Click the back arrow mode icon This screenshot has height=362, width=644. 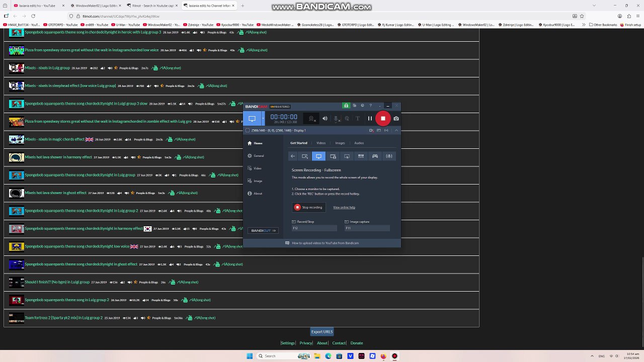292,156
